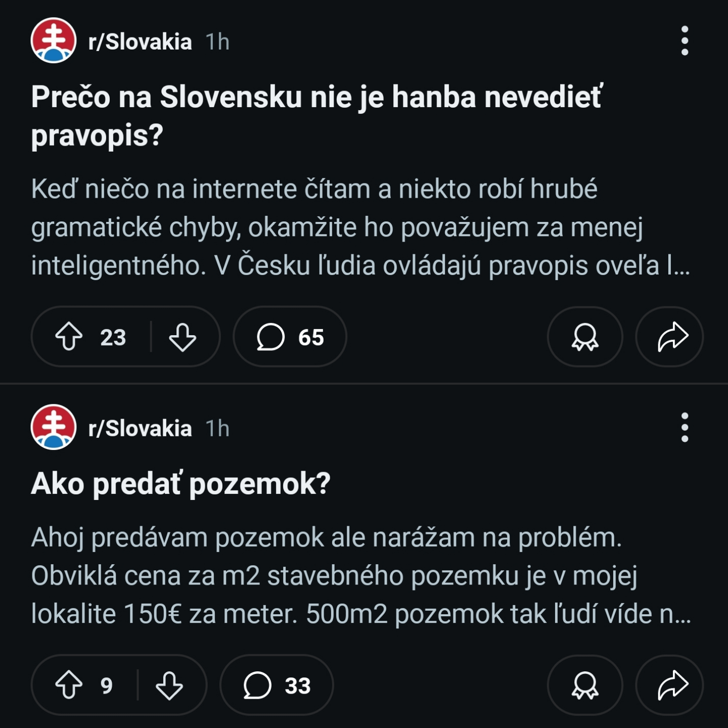Upvote the pravopis post
This screenshot has height=728, width=728.
point(69,337)
